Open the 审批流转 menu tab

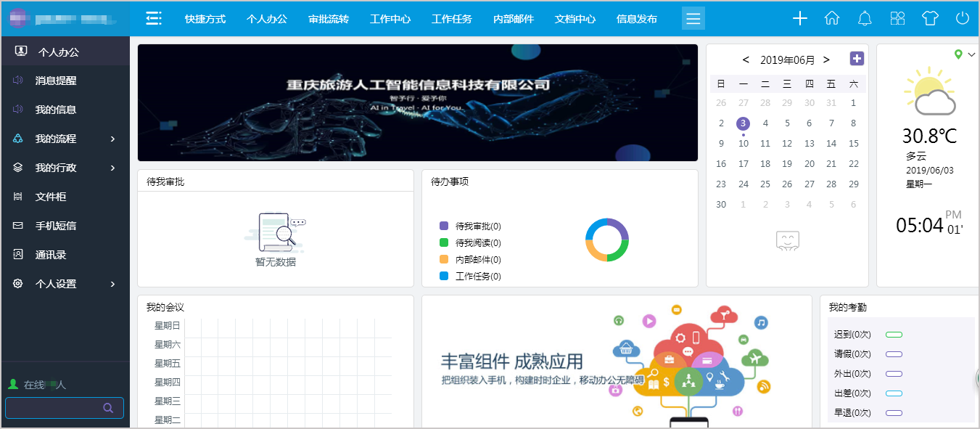point(328,18)
